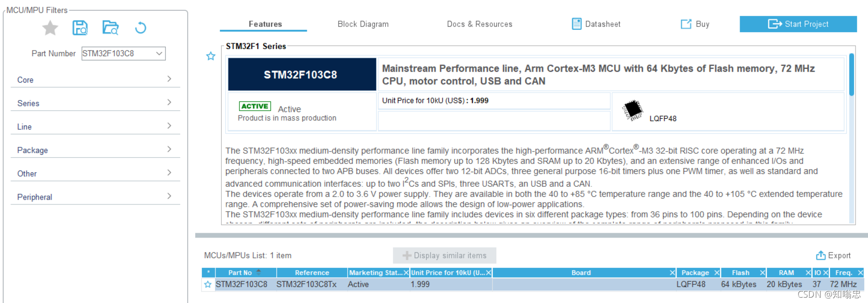Viewport: 868px width, 303px height.
Task: Export the MCU list
Action: pyautogui.click(x=833, y=255)
